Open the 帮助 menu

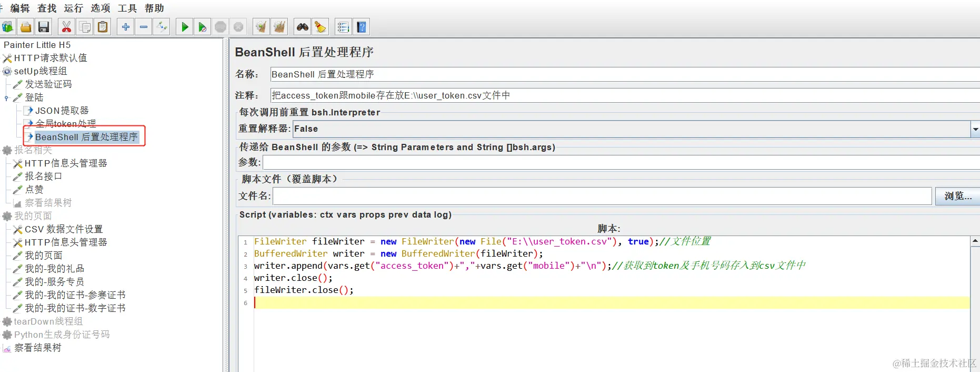coord(154,8)
